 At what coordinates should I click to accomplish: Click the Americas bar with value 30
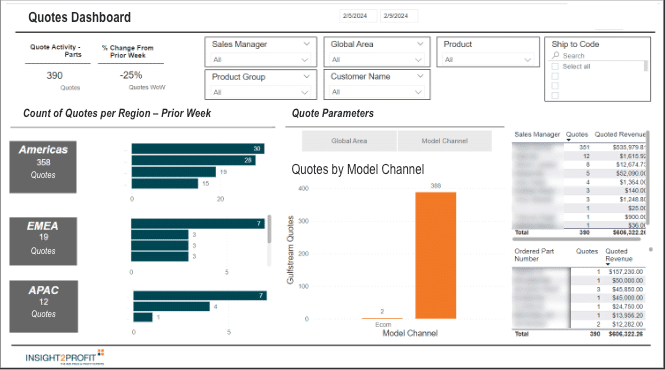click(x=198, y=149)
